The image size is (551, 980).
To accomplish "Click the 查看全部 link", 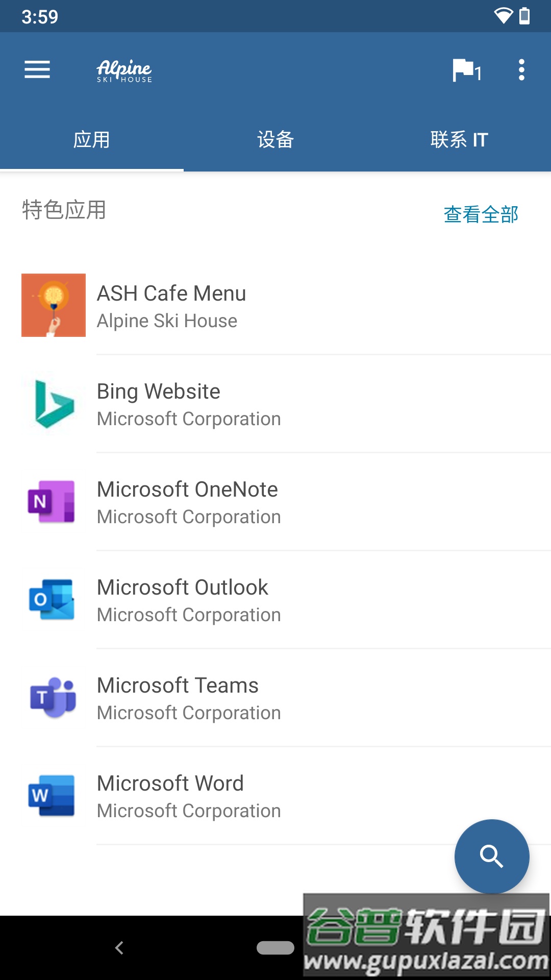I will coord(481,214).
